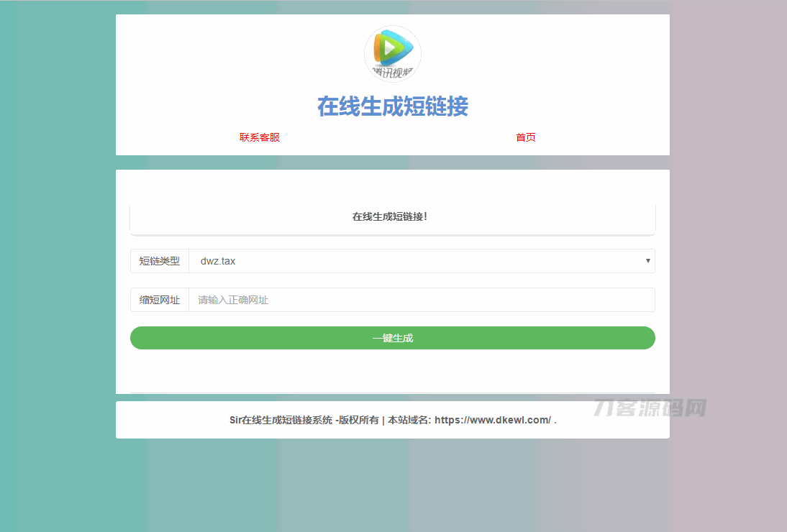This screenshot has height=532, width=787.
Task: Click the https://www.dkewl.com/ footer domain
Action: click(x=493, y=420)
